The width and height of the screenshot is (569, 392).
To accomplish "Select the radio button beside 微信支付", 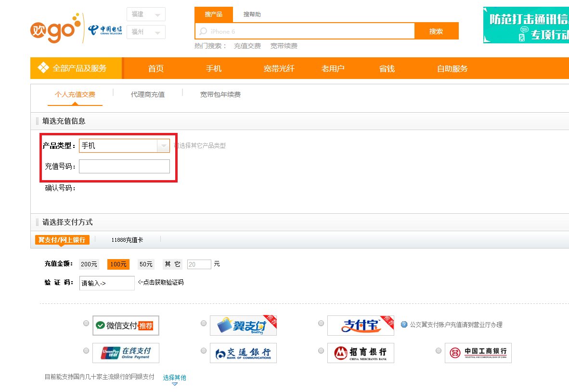I will tap(86, 323).
